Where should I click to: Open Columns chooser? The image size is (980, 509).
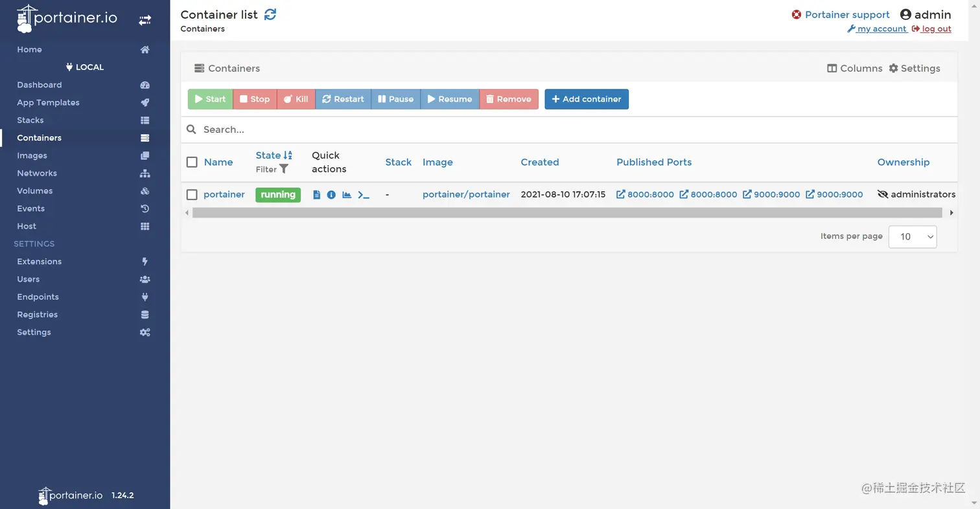(855, 68)
